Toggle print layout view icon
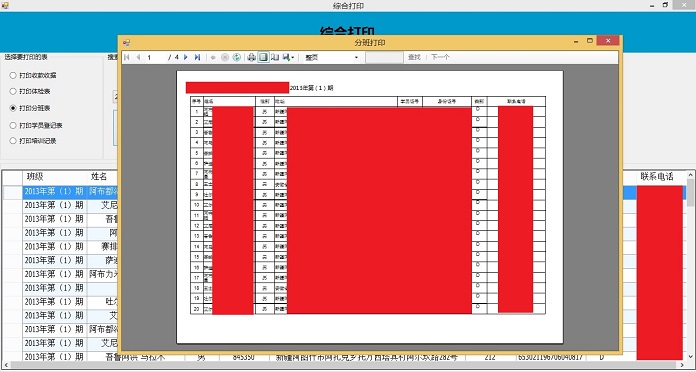The height and width of the screenshot is (372, 696). coord(264,57)
